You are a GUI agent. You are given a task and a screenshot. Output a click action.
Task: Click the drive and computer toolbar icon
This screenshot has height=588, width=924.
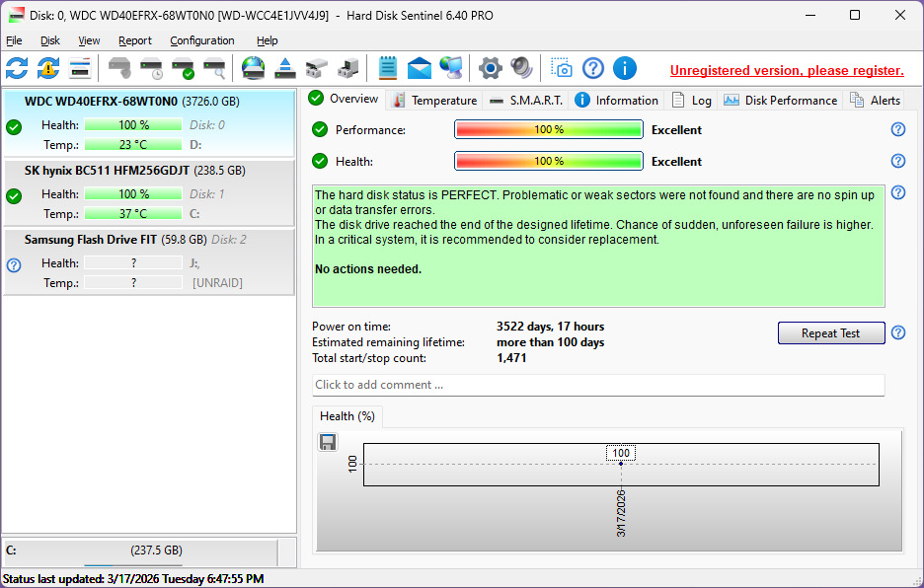(348, 68)
